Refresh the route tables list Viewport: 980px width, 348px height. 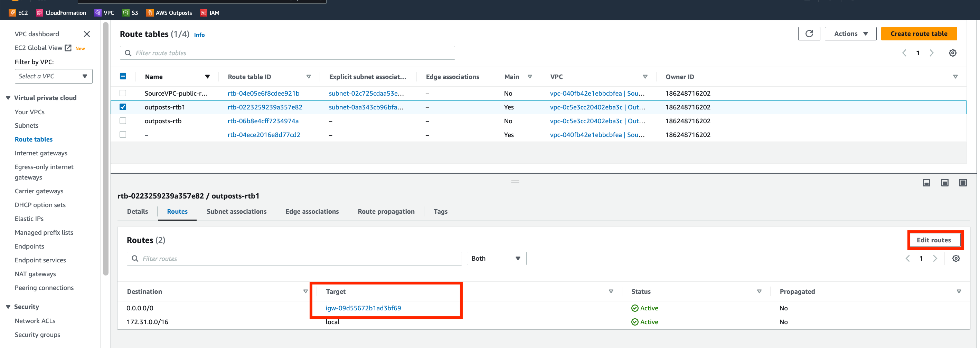(x=809, y=33)
